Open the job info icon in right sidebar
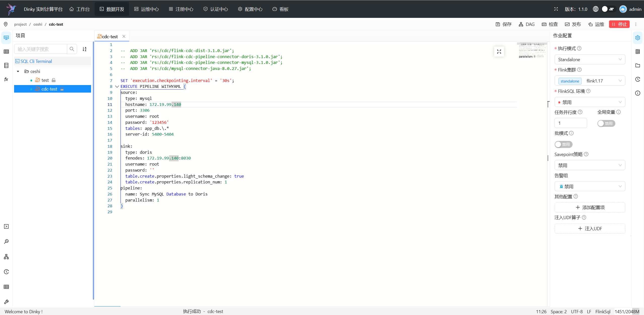The image size is (644, 315). (637, 93)
